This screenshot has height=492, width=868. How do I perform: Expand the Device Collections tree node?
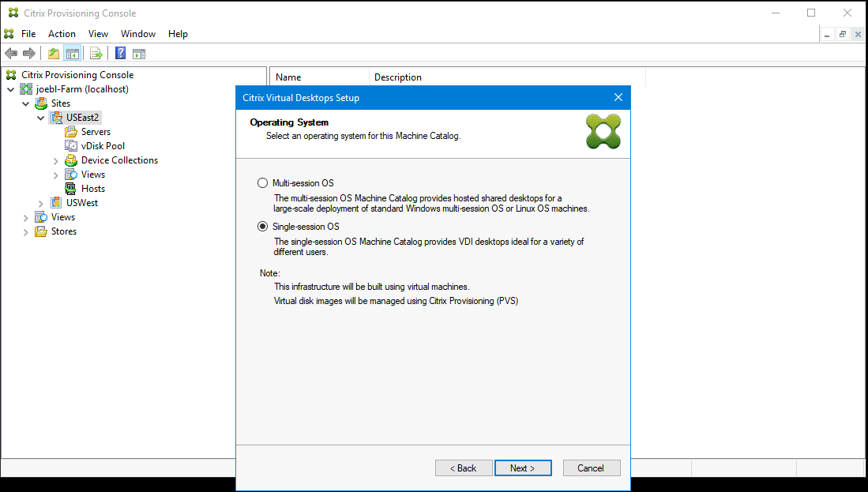pyautogui.click(x=54, y=160)
